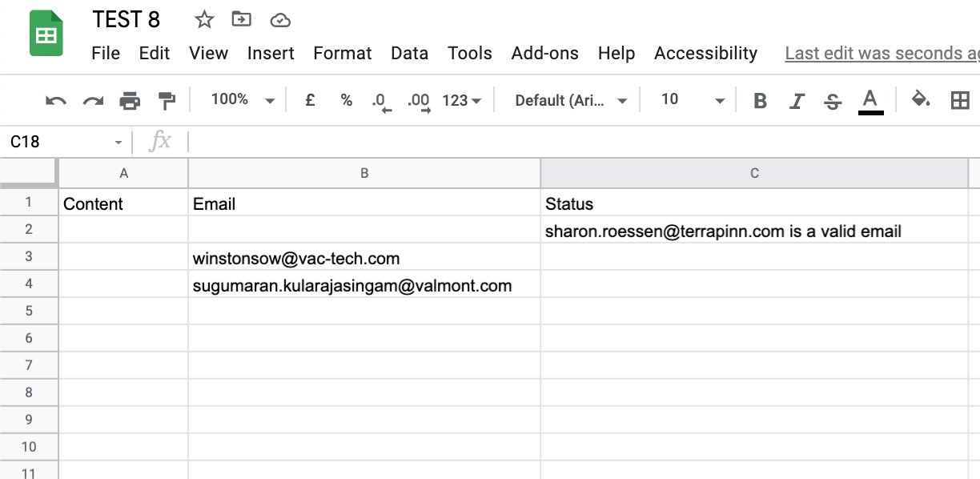This screenshot has height=479, width=980.
Task: Select cell with winstonsow@vac-tech.com
Action: pos(364,257)
